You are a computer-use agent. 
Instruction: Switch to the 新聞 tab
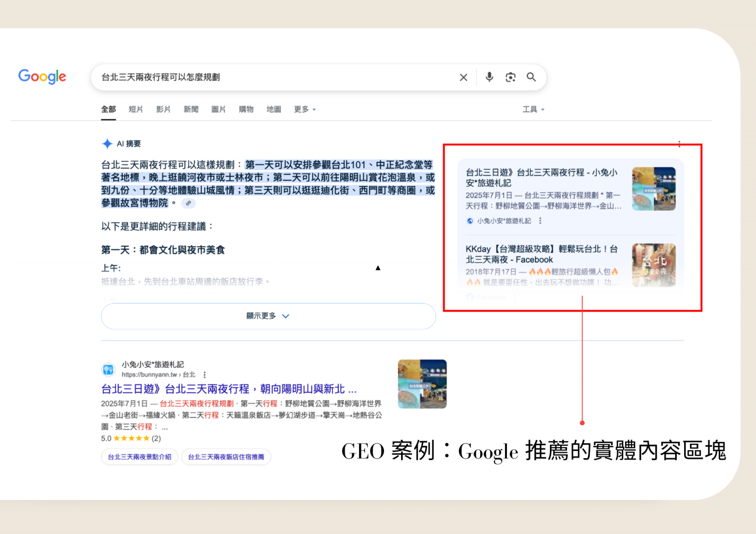pos(191,110)
